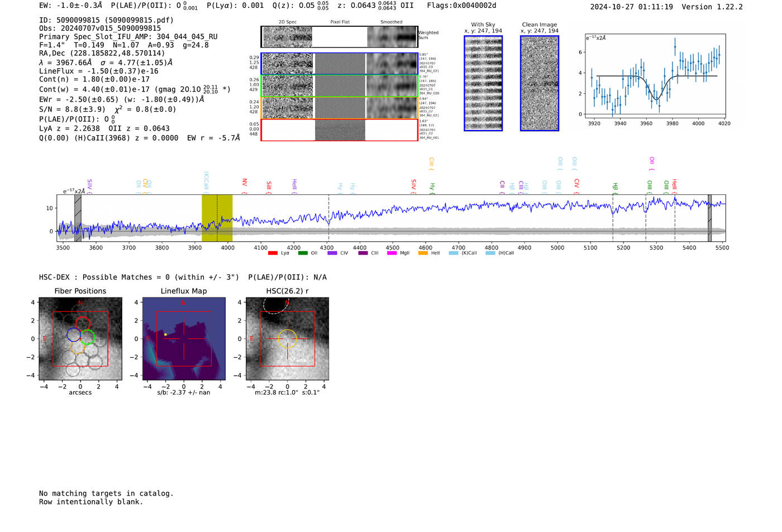
Task: Select the Fiber Positions image panel
Action: pyautogui.click(x=80, y=338)
